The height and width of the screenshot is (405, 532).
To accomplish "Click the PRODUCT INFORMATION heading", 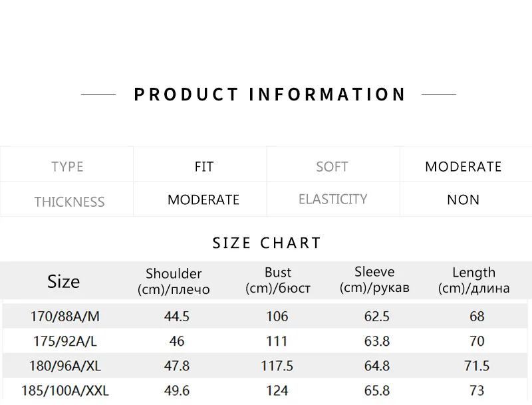I will (x=270, y=94).
